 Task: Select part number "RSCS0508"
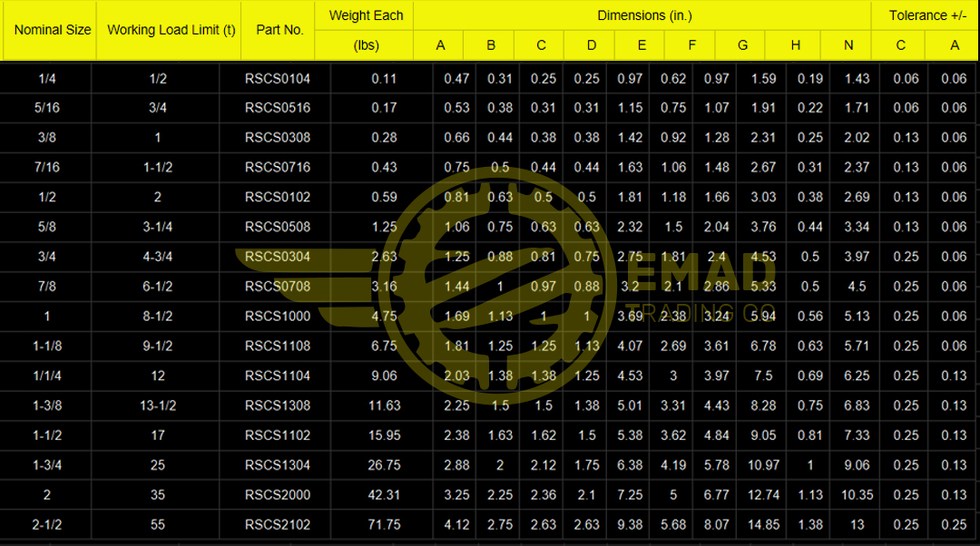coord(278,227)
